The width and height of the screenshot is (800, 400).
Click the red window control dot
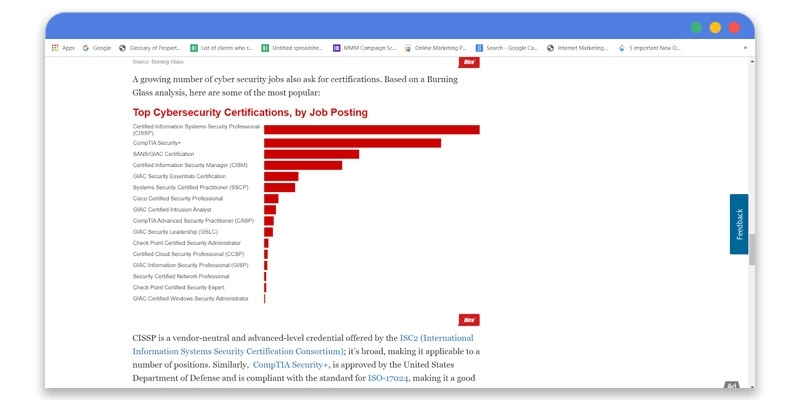[x=734, y=28]
